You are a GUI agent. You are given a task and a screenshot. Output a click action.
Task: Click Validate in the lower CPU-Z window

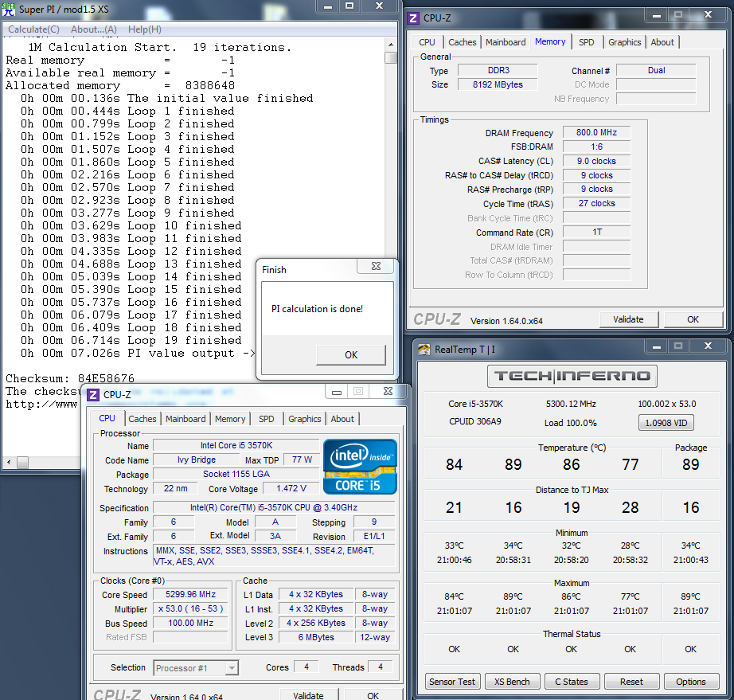coord(308,695)
